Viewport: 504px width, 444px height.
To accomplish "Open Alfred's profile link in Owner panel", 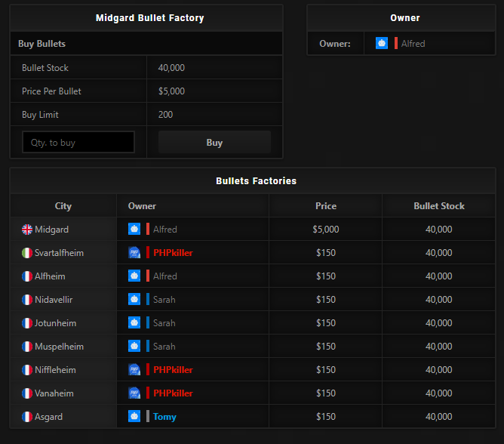I will point(413,44).
